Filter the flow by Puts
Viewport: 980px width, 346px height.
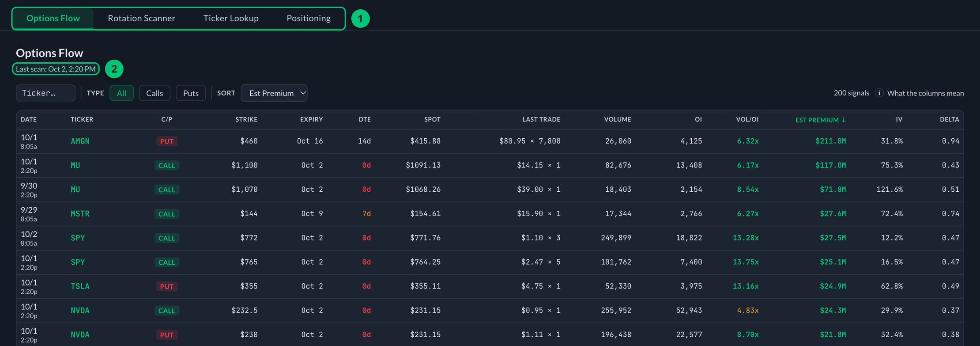[x=191, y=93]
